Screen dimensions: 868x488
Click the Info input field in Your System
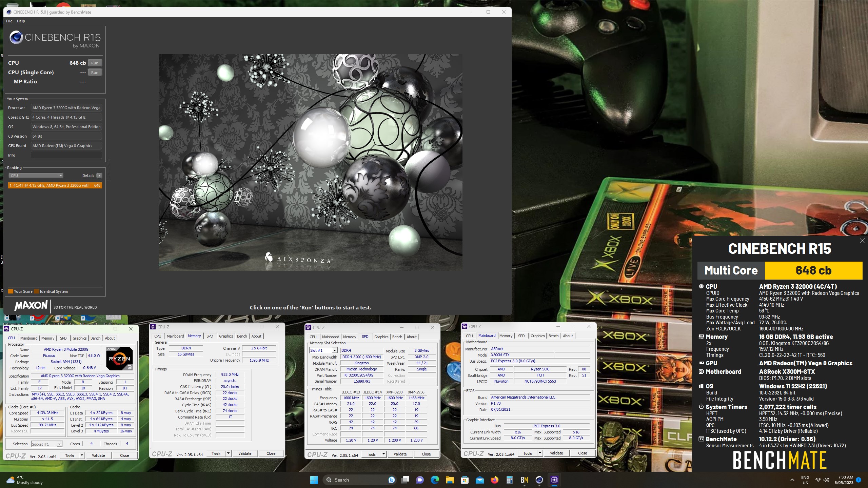tap(66, 155)
